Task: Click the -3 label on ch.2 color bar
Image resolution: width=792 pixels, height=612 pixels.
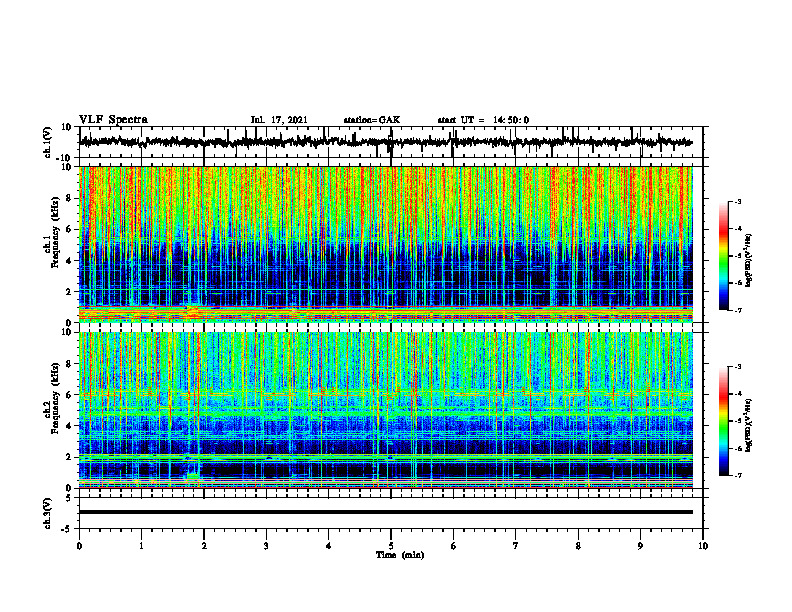Action: pos(738,367)
